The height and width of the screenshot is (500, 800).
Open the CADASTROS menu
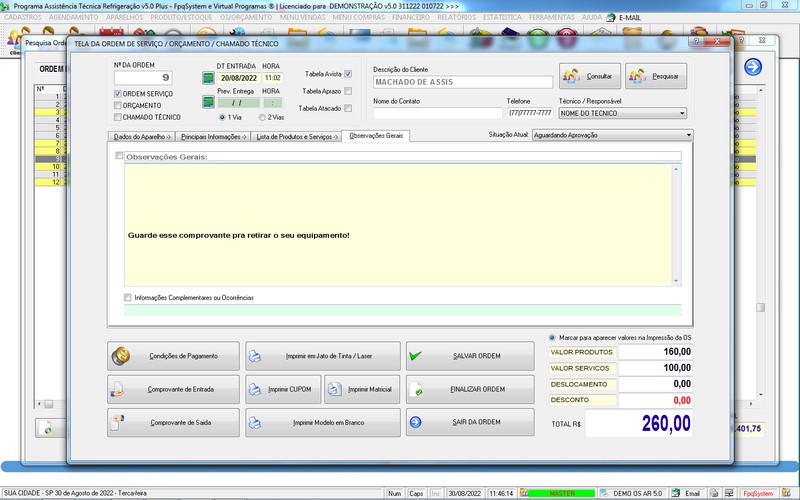click(23, 17)
